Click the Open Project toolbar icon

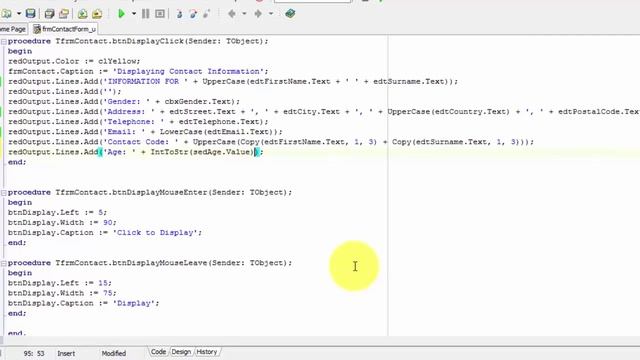pos(64,14)
